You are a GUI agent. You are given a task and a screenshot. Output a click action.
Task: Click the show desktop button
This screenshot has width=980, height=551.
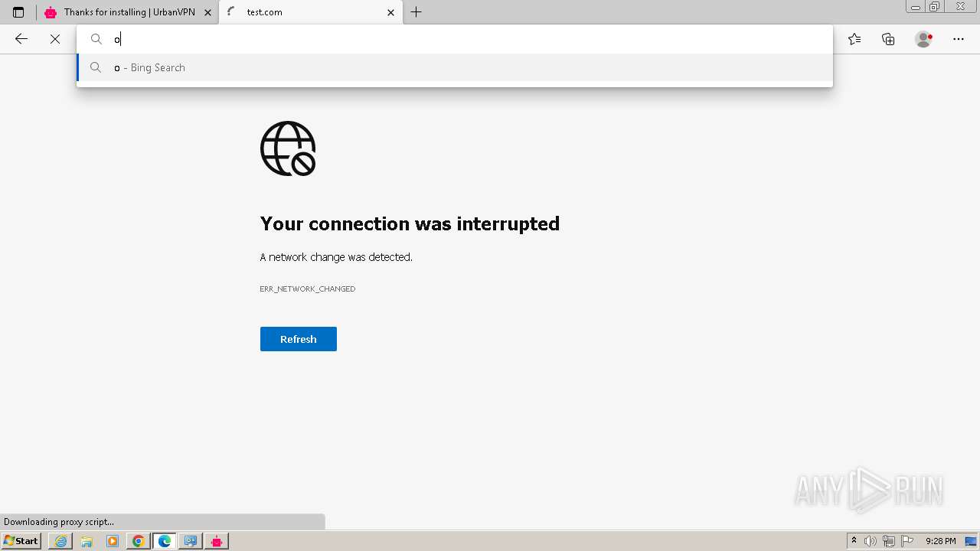click(971, 541)
